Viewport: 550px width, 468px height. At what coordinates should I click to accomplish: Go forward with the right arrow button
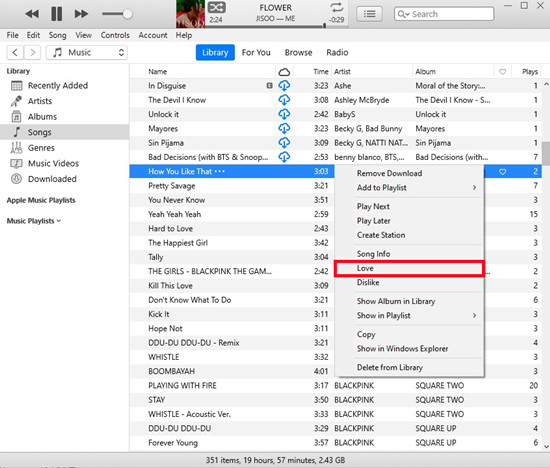tap(33, 53)
